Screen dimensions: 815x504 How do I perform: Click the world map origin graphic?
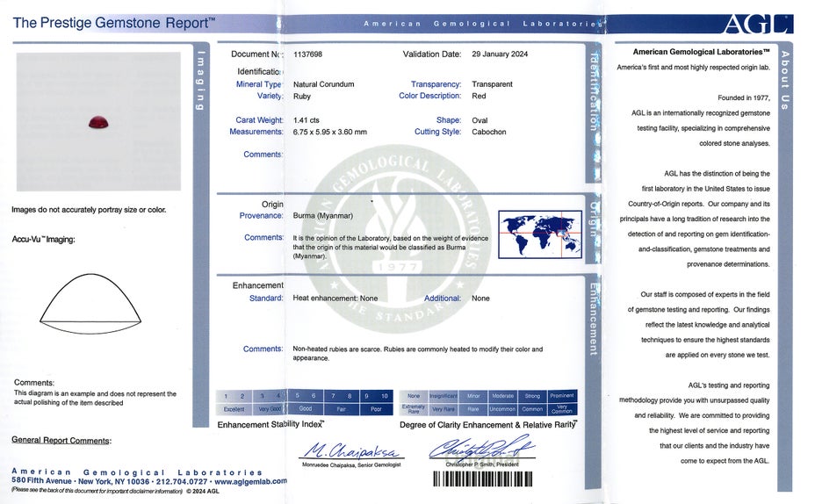tap(539, 234)
